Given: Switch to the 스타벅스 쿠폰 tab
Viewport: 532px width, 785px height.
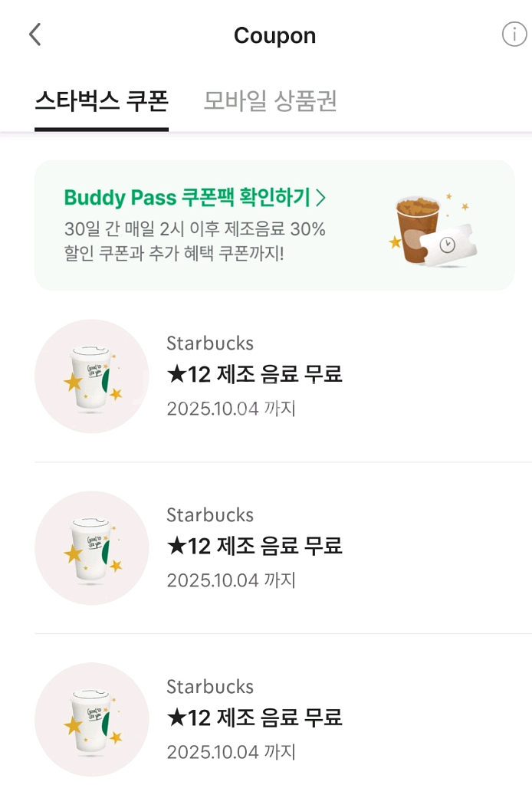Looking at the screenshot, I should point(102,100).
